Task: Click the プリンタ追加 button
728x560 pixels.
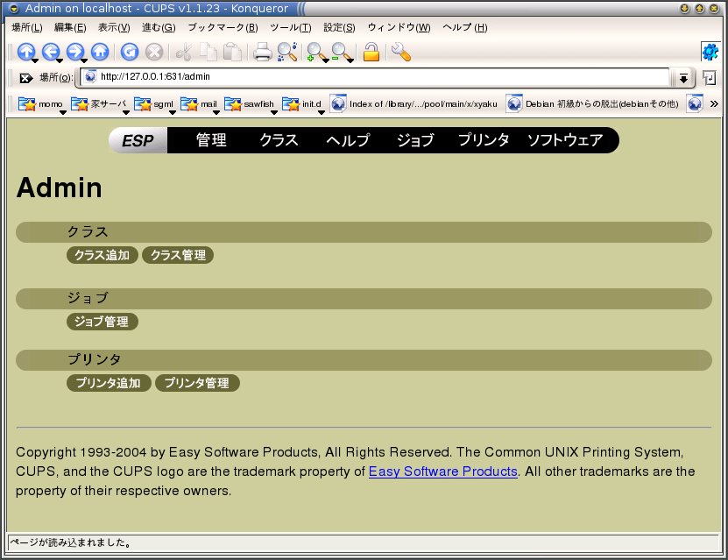Action: (108, 383)
